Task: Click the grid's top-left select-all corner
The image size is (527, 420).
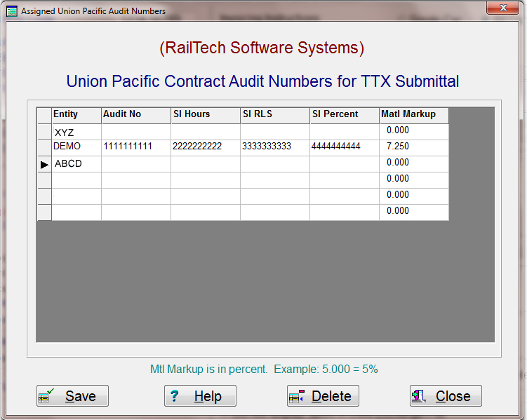Action: (44, 116)
